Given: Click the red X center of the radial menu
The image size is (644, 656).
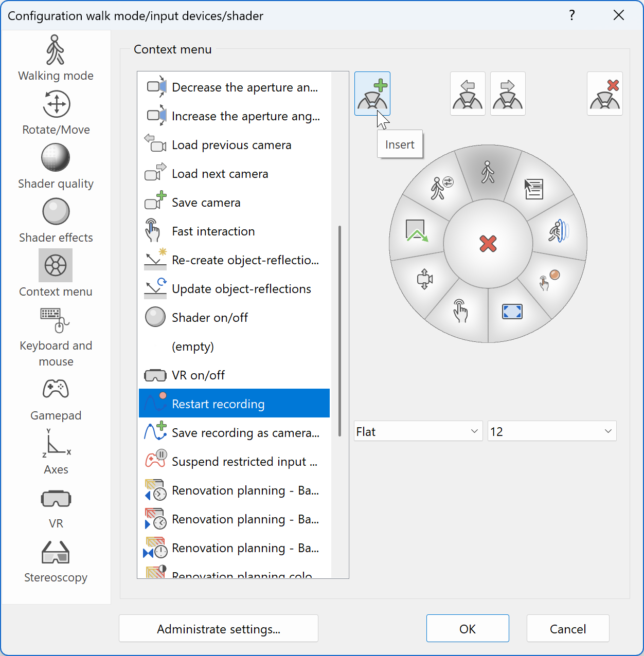Looking at the screenshot, I should (x=488, y=245).
